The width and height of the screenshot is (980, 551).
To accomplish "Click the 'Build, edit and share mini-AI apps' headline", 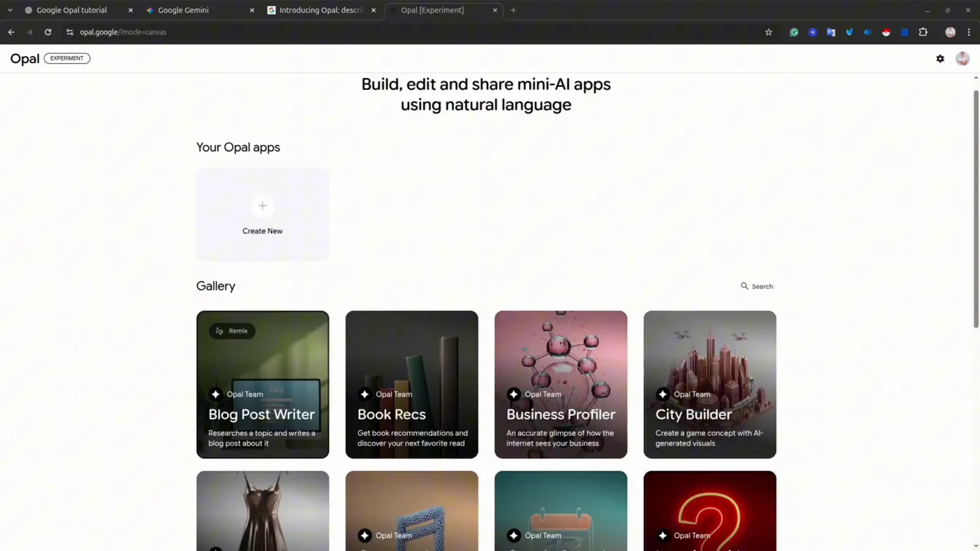I will [486, 94].
